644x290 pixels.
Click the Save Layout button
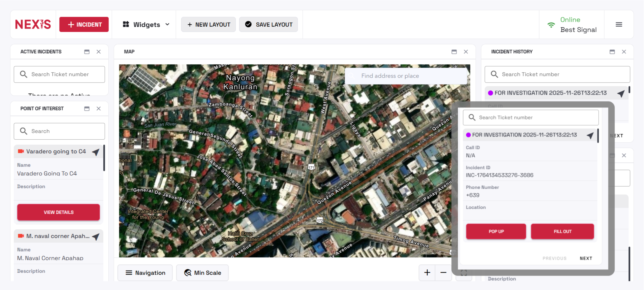pyautogui.click(x=268, y=24)
